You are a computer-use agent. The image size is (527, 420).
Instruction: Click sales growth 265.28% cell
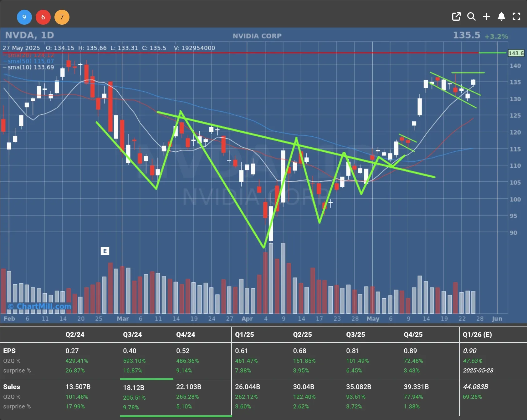187,397
